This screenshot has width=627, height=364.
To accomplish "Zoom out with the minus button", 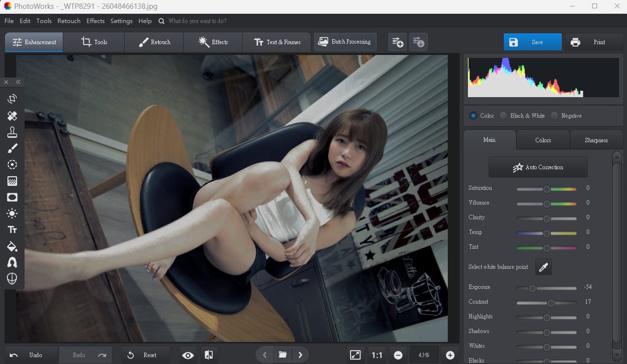I will [x=398, y=355].
